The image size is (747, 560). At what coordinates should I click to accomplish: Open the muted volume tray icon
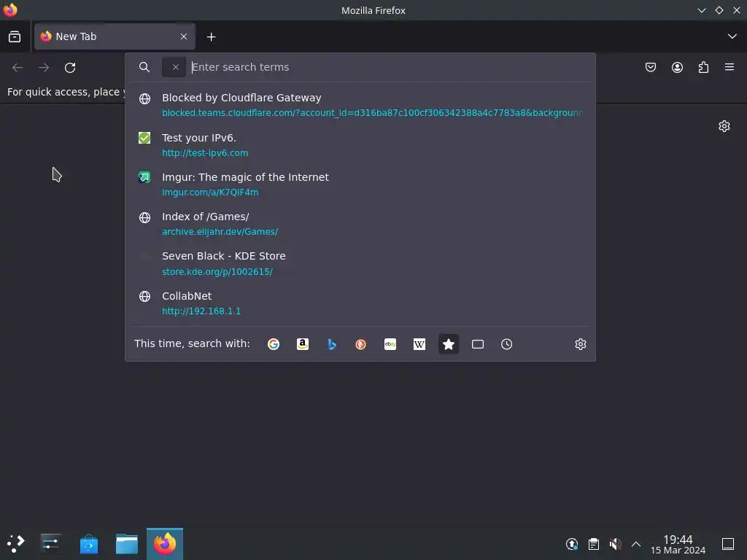coord(615,544)
